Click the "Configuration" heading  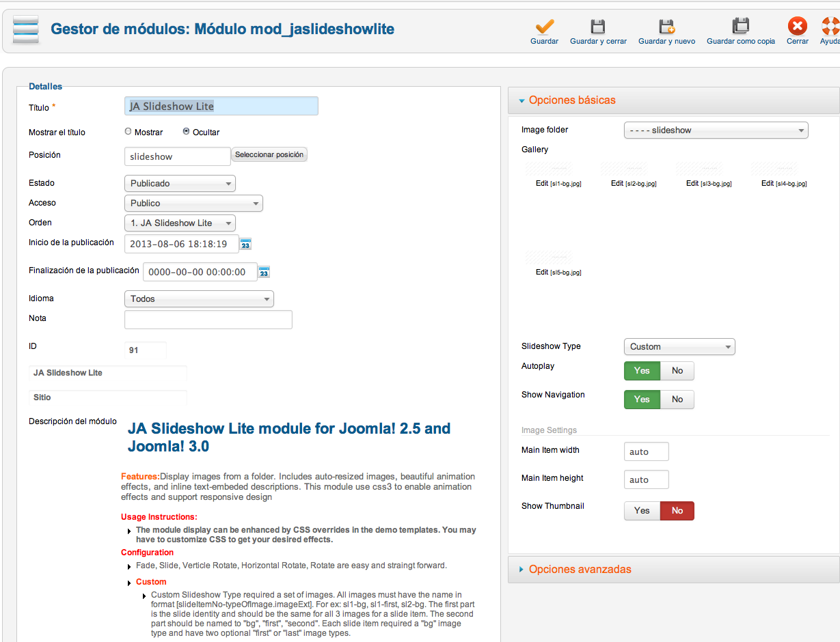point(148,553)
